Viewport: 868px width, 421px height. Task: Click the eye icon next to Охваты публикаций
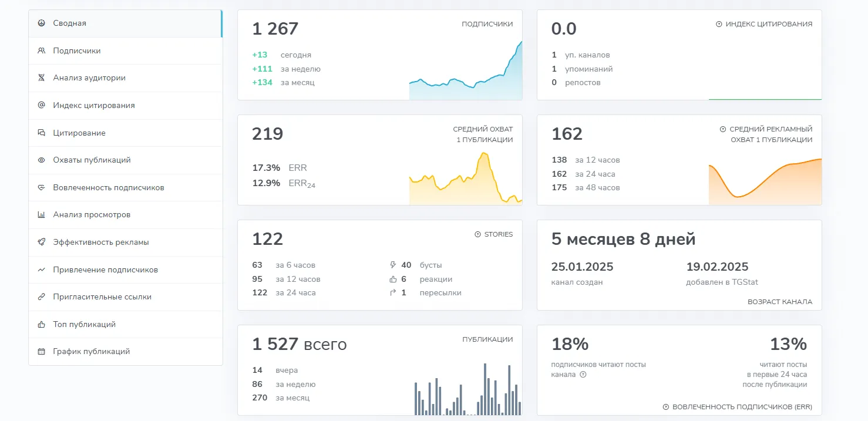pos(41,160)
